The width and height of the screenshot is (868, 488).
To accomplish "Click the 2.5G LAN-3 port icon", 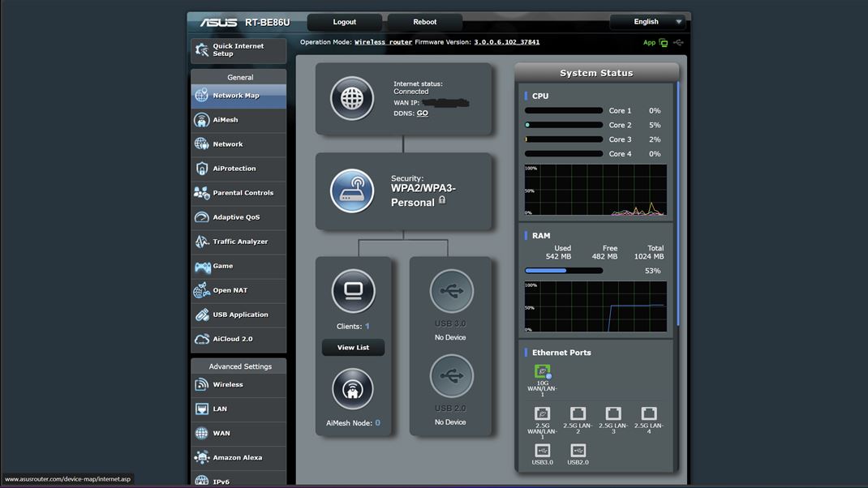I will click(x=613, y=413).
